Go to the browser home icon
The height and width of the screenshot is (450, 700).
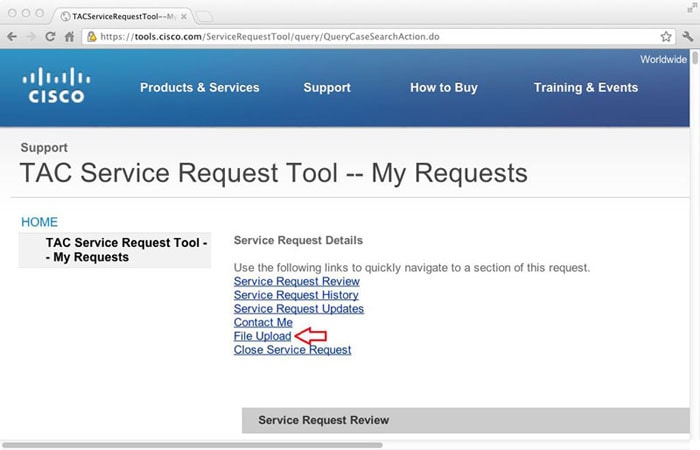click(x=69, y=37)
